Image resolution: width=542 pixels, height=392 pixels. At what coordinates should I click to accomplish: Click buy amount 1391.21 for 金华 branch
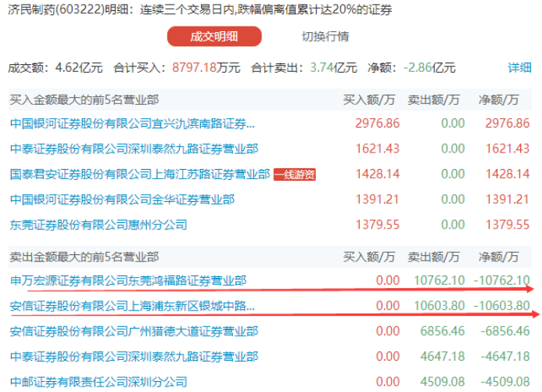378,200
